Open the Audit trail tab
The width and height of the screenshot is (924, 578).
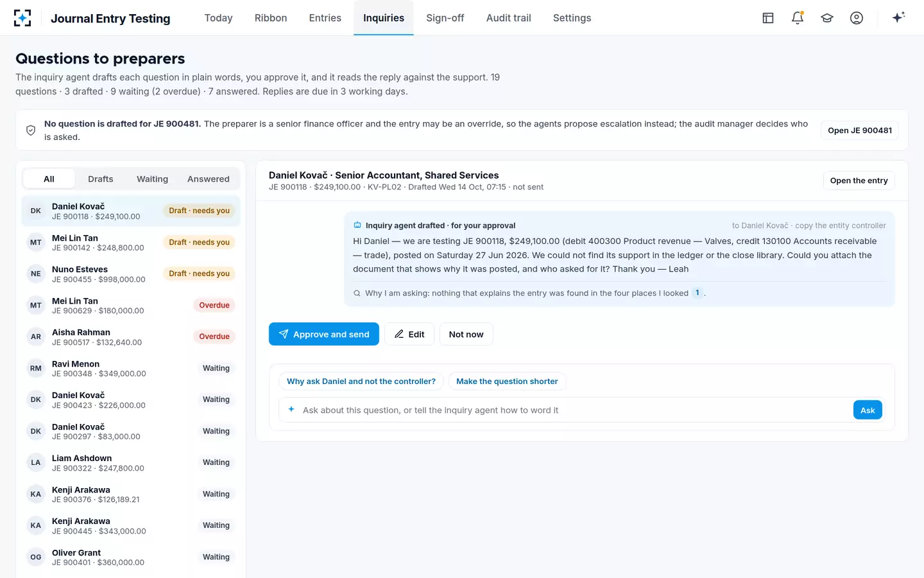[509, 18]
